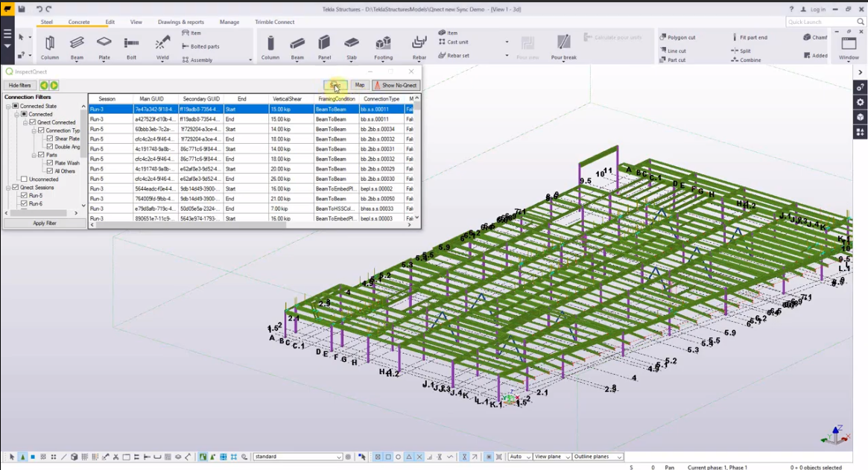Open the Edit ribbon tab
Image resolution: width=868 pixels, height=470 pixels.
[x=110, y=22]
